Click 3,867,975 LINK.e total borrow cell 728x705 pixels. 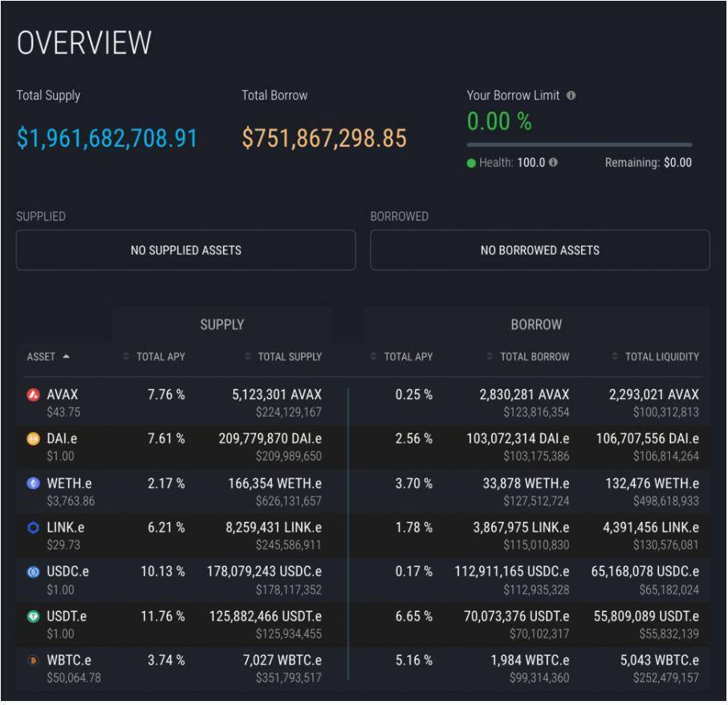coord(521,528)
